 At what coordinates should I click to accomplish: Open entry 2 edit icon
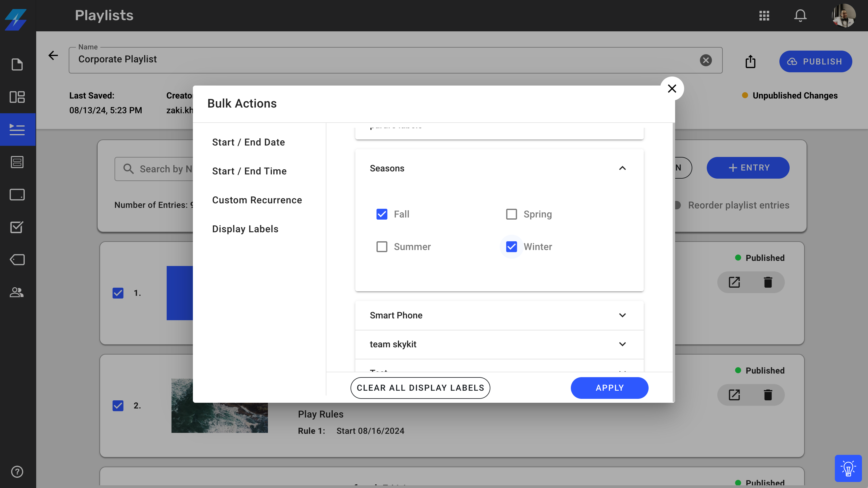pos(734,395)
